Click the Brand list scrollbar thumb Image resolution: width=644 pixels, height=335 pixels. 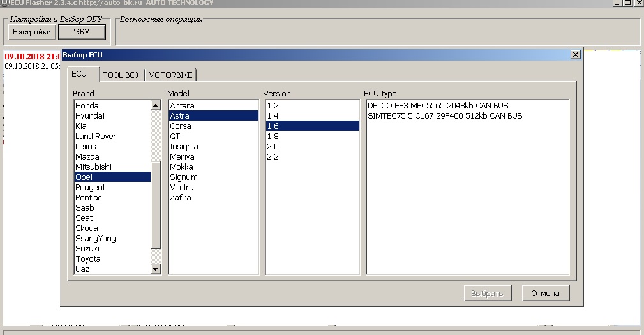point(155,205)
